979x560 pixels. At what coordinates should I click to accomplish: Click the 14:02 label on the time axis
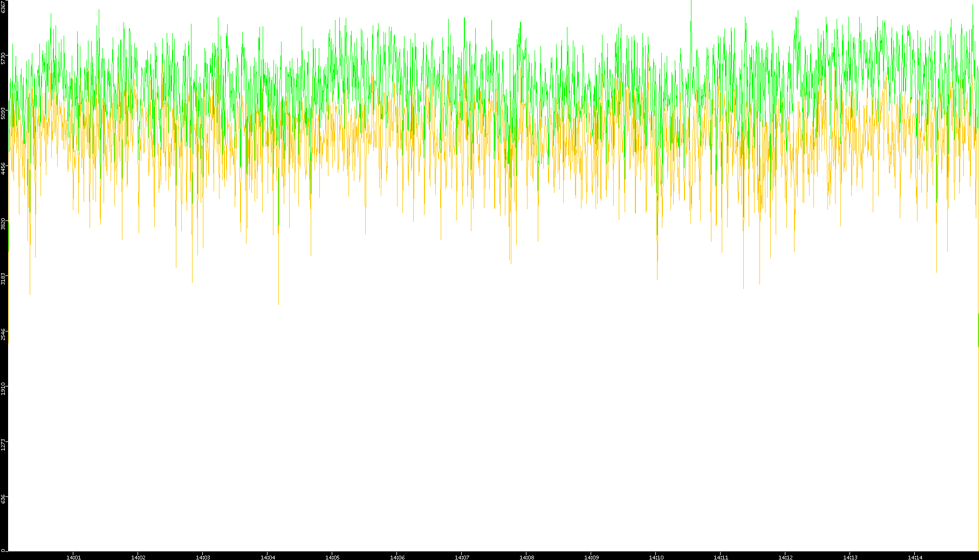pyautogui.click(x=138, y=557)
